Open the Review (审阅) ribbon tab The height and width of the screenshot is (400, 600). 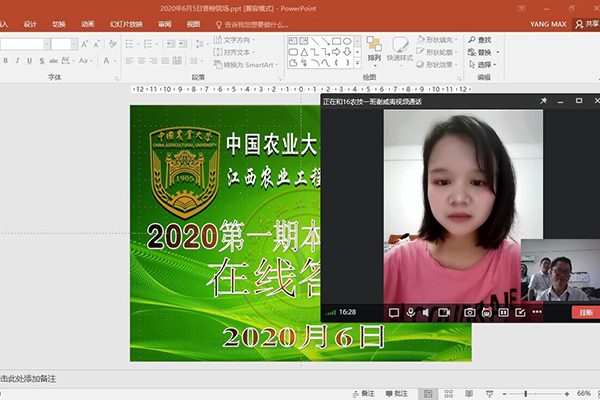tap(164, 23)
